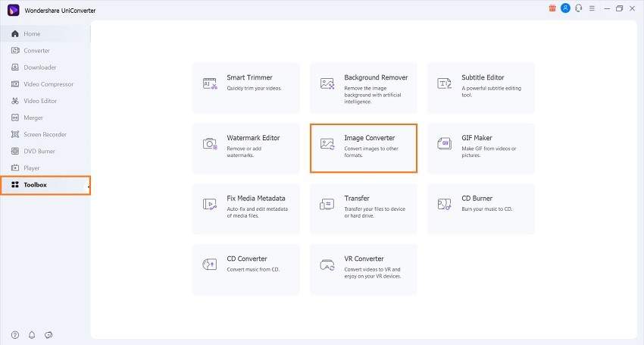Screen dimensions: 644x345
Task: Select the Merger section
Action: (x=33, y=118)
